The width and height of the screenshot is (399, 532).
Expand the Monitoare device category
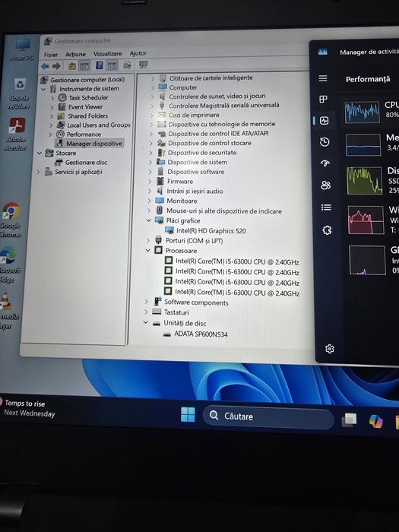coord(149,201)
